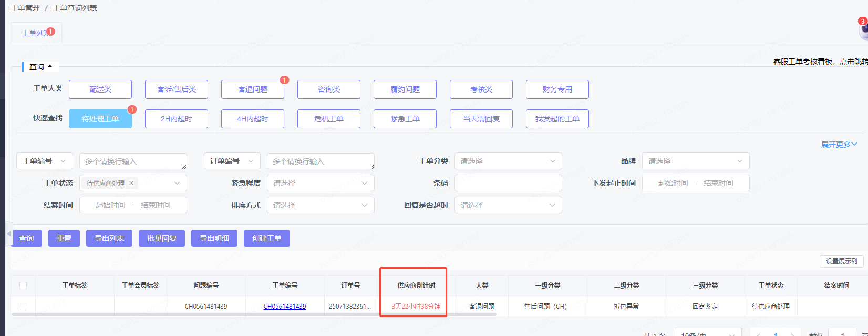The height and width of the screenshot is (336, 868).
Task: Switch to the 工单列表 tab
Action: [35, 33]
